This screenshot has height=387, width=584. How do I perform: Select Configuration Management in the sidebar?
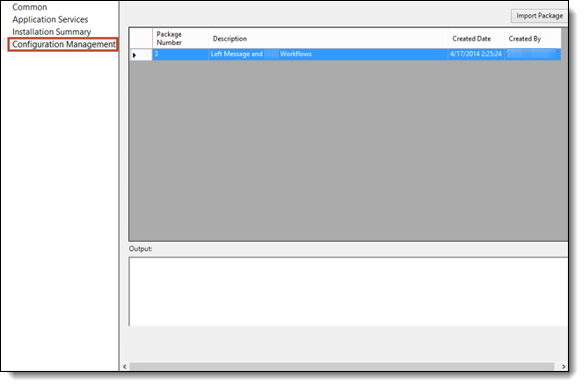coord(63,44)
